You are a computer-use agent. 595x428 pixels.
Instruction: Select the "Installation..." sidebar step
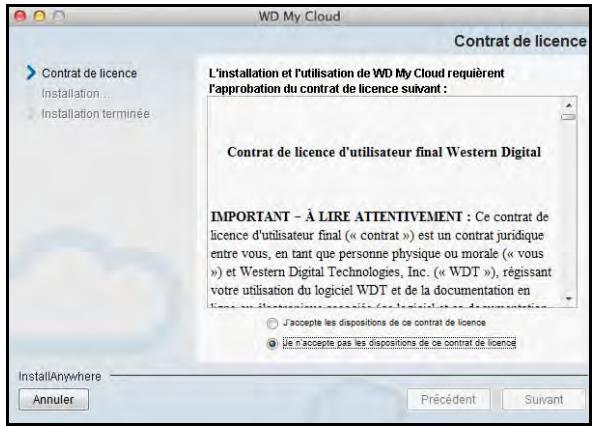(x=76, y=93)
